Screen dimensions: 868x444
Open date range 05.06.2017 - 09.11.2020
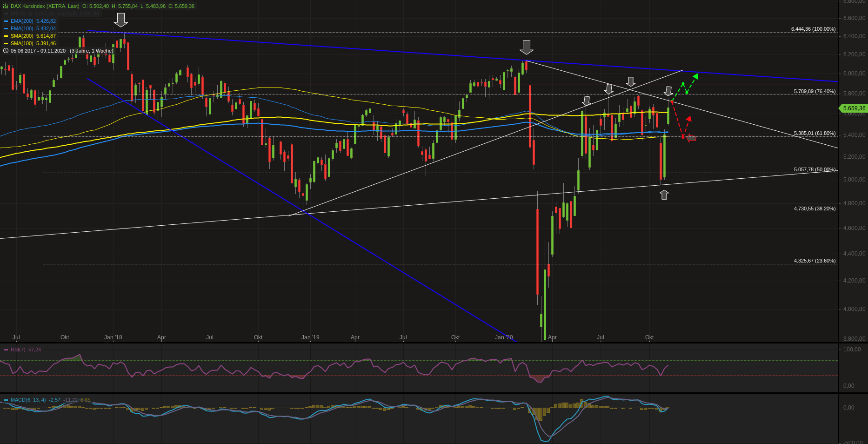[x=38, y=51]
